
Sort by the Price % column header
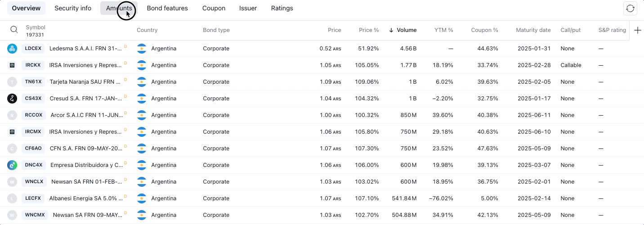[x=369, y=30]
